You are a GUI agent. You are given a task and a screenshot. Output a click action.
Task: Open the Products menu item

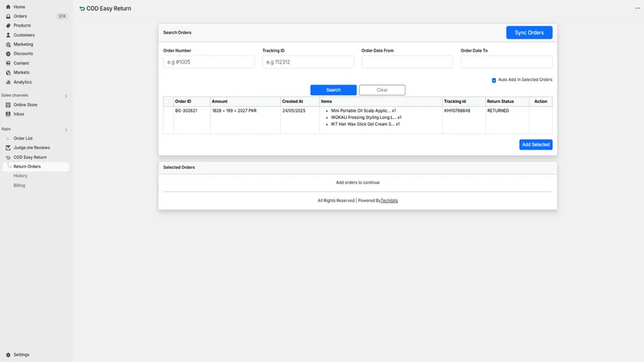[x=23, y=26]
